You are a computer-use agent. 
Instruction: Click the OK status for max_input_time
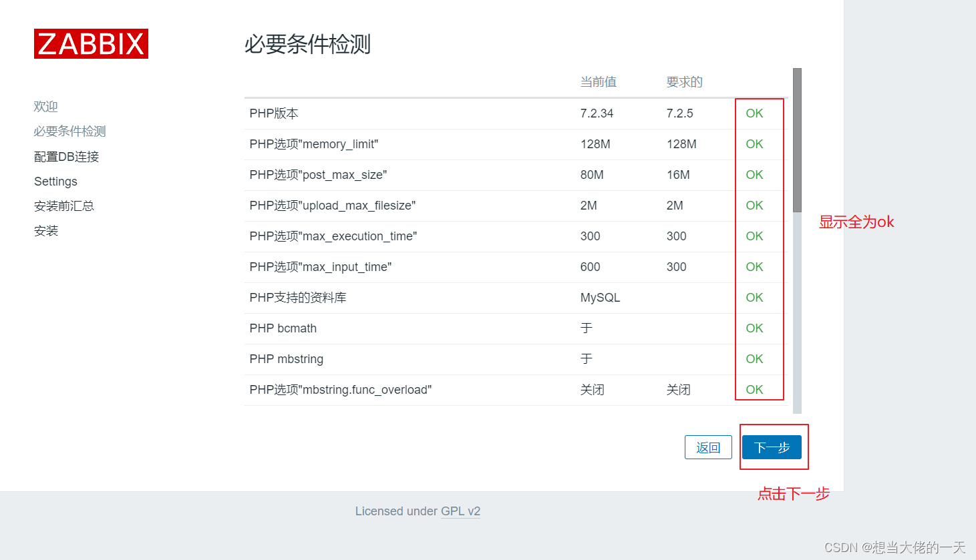754,267
